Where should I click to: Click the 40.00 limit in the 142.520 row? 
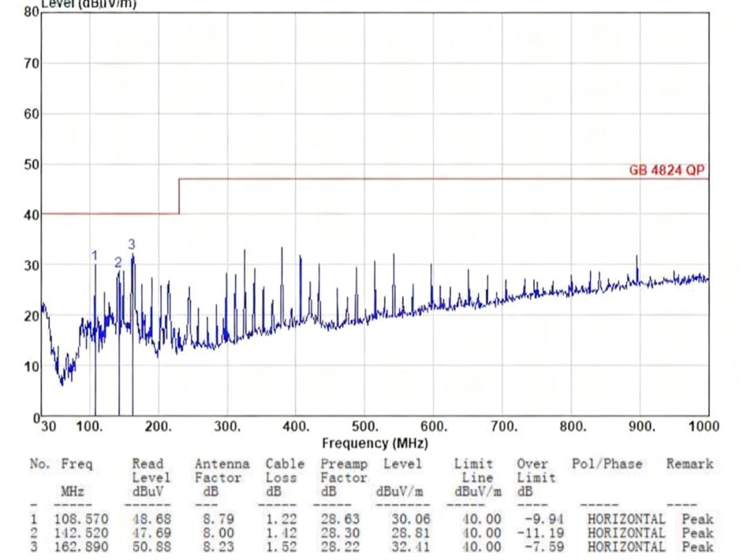[x=481, y=533]
